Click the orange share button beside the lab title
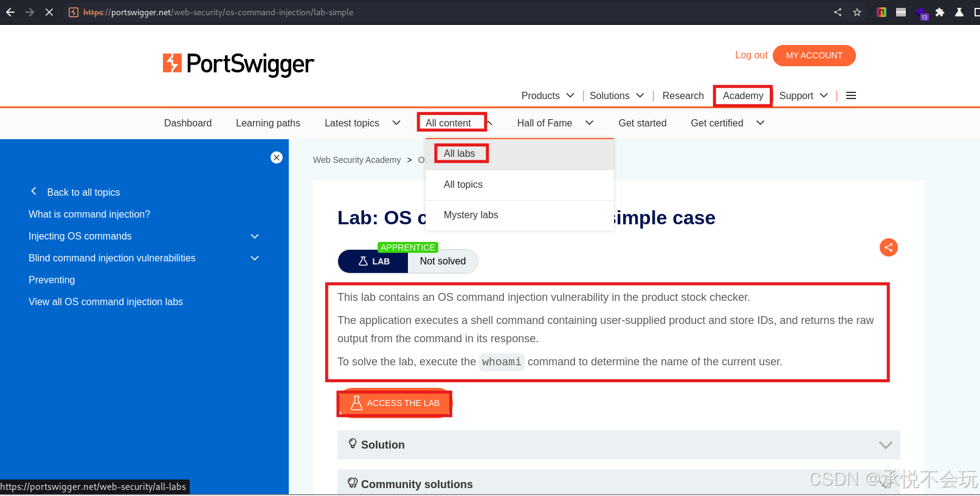 point(889,247)
